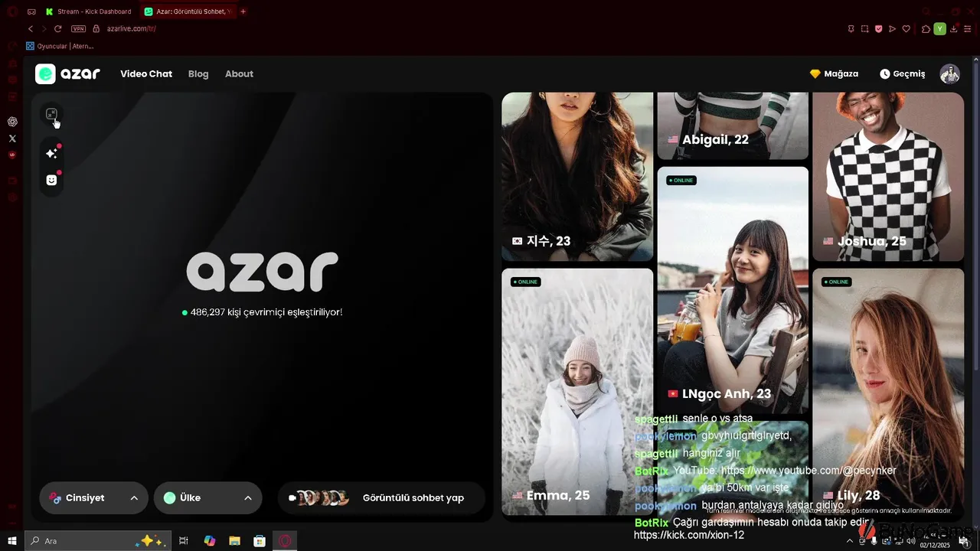Select the Azar: Görüntülü Sohbet browser tab
This screenshot has height=551, width=980.
188,11
